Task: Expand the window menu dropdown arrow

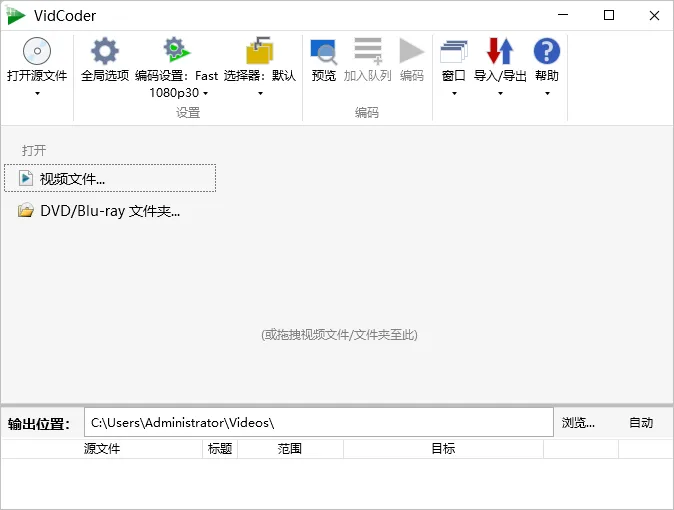Action: point(454,93)
